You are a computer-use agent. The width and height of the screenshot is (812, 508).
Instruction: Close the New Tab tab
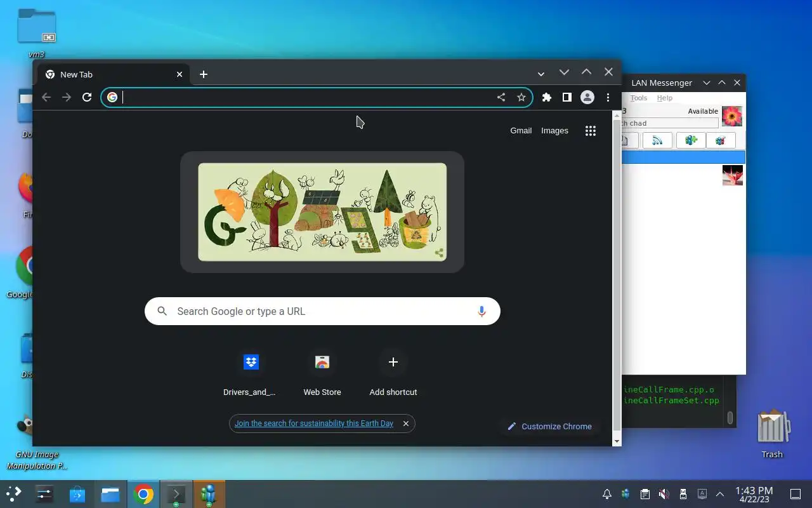click(180, 74)
